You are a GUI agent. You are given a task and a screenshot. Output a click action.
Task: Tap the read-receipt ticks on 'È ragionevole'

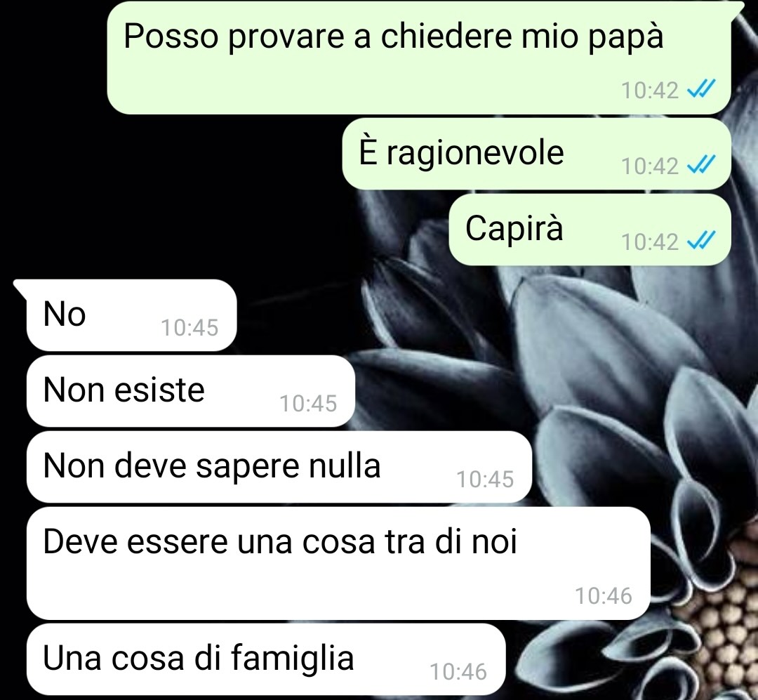[x=700, y=166]
